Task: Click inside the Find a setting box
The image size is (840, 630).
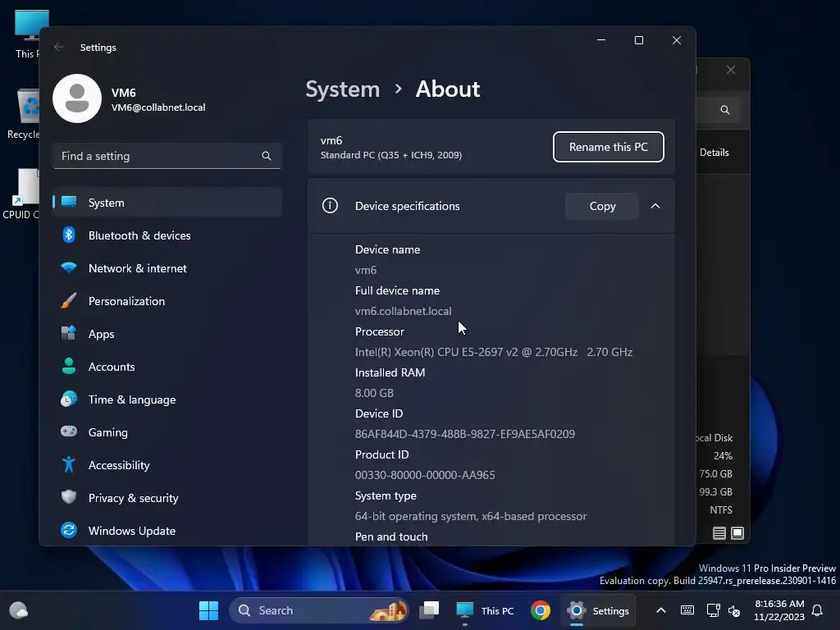Action: click(167, 156)
